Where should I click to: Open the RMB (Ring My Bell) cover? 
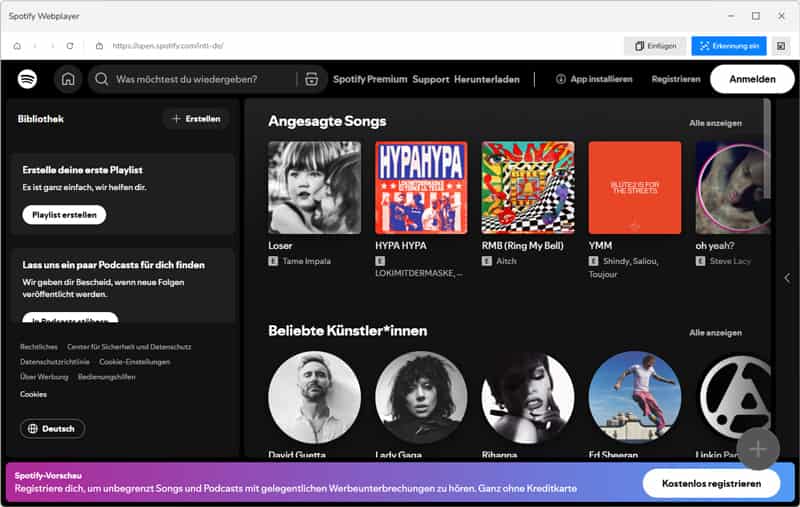click(528, 188)
